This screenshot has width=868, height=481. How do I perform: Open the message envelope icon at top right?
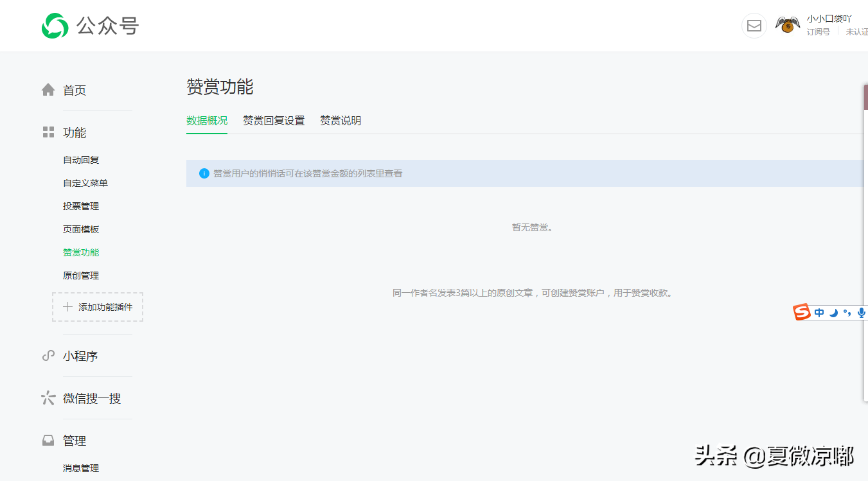[754, 26]
